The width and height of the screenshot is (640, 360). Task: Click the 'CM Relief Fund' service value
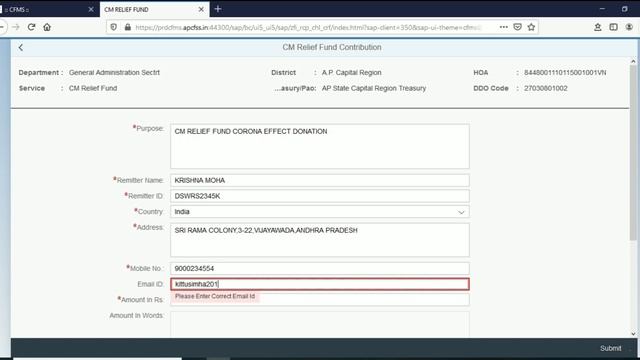pos(93,88)
